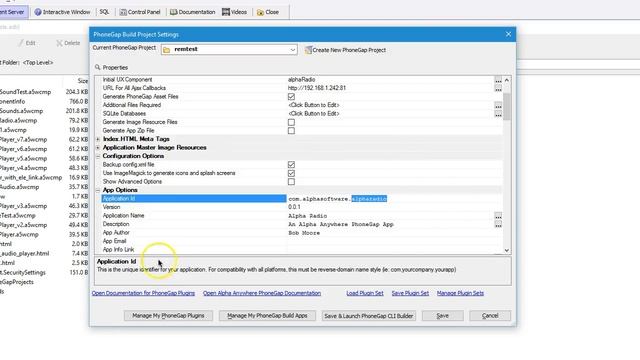Click the Save Plugin Set link
640x360 pixels.
click(410, 293)
